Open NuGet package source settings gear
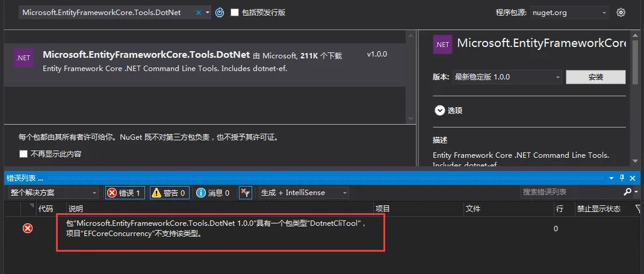The image size is (644, 274). pyautogui.click(x=621, y=13)
